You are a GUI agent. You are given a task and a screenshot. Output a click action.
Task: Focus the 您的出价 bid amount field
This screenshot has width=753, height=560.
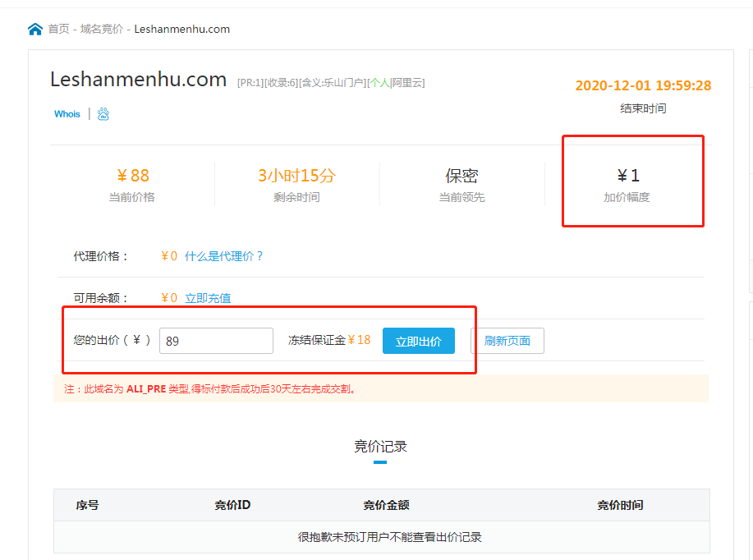[216, 341]
